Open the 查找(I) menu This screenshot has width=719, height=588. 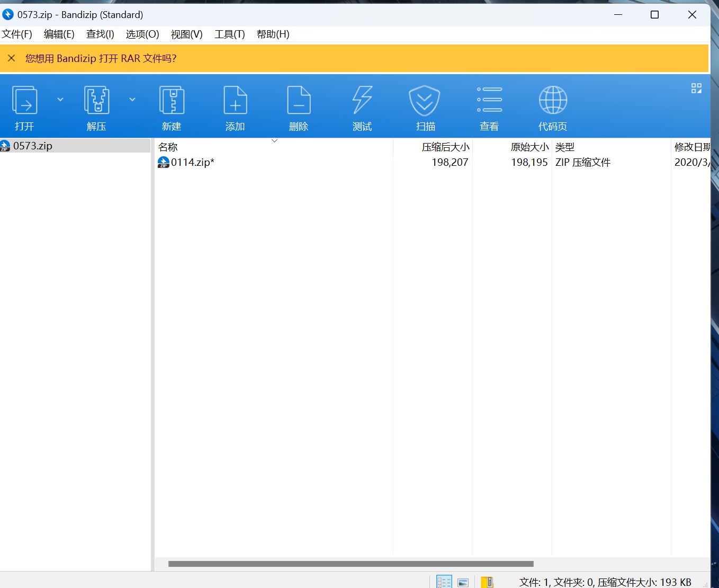100,34
